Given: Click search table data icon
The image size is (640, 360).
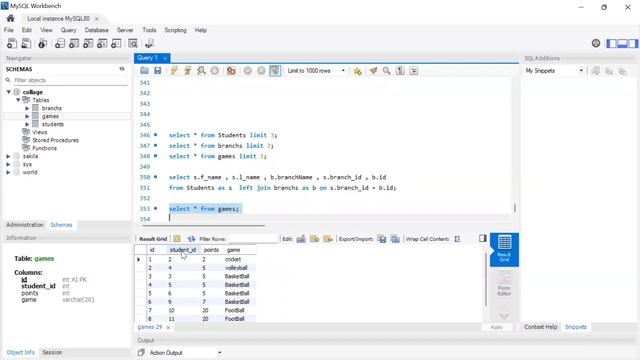Looking at the screenshot, I should click(133, 43).
